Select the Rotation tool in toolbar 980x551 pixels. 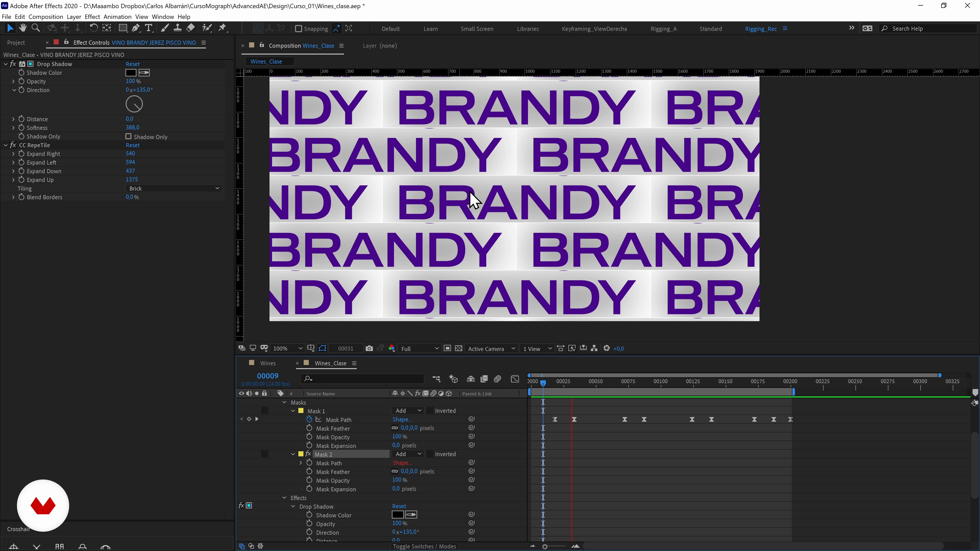click(94, 28)
